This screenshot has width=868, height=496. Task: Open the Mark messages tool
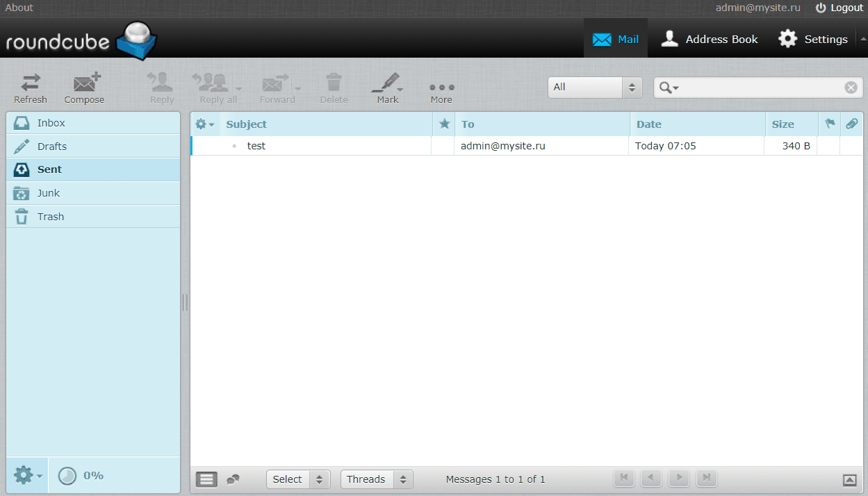(x=388, y=88)
